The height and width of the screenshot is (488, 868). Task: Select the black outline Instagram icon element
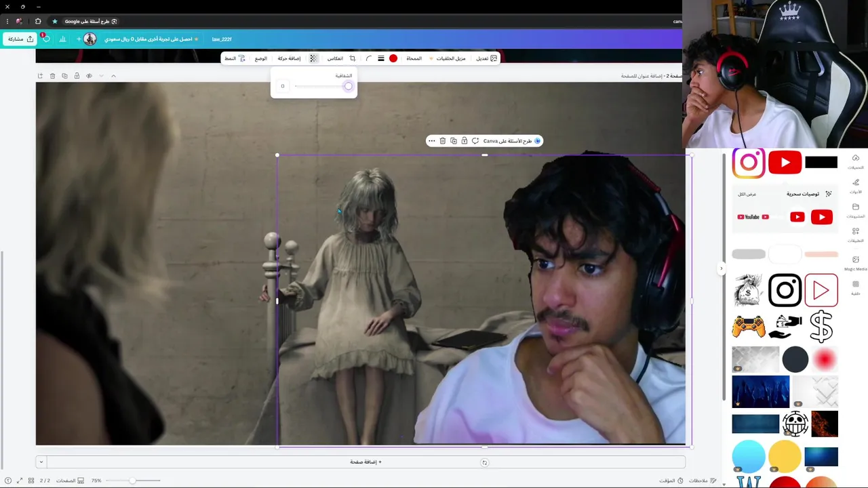click(x=785, y=290)
